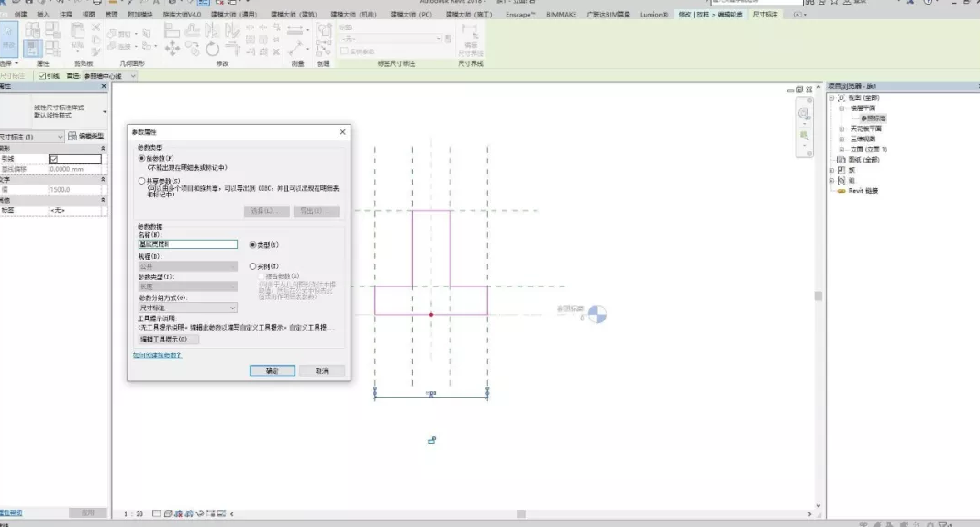This screenshot has height=527, width=980.
Task: Click the Cut scissors icon in clipboard panel
Action: point(95,28)
